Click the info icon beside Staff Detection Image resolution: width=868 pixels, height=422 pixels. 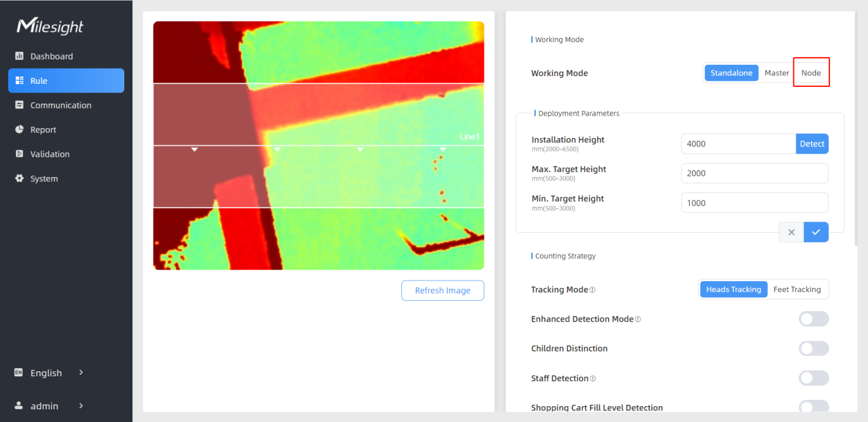pyautogui.click(x=593, y=379)
